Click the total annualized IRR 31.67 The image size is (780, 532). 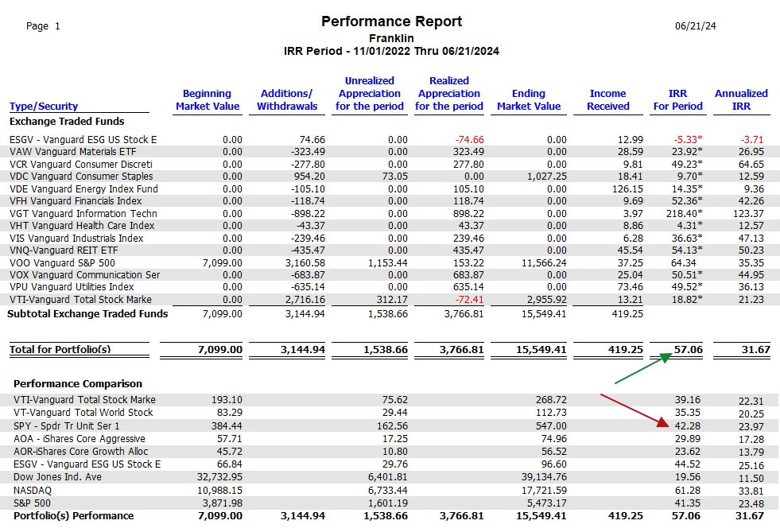coord(755,349)
